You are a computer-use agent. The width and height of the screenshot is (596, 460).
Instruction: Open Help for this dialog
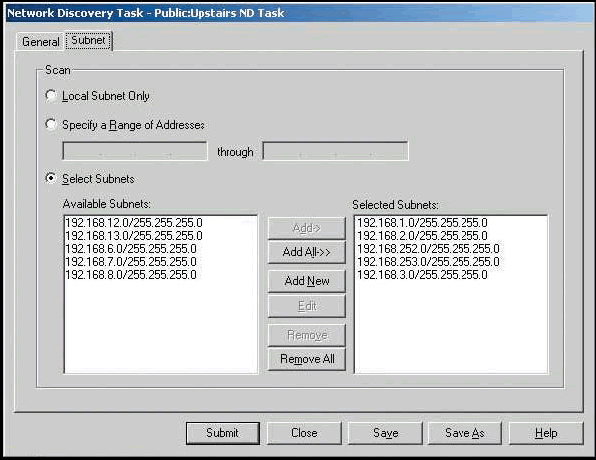(x=546, y=433)
